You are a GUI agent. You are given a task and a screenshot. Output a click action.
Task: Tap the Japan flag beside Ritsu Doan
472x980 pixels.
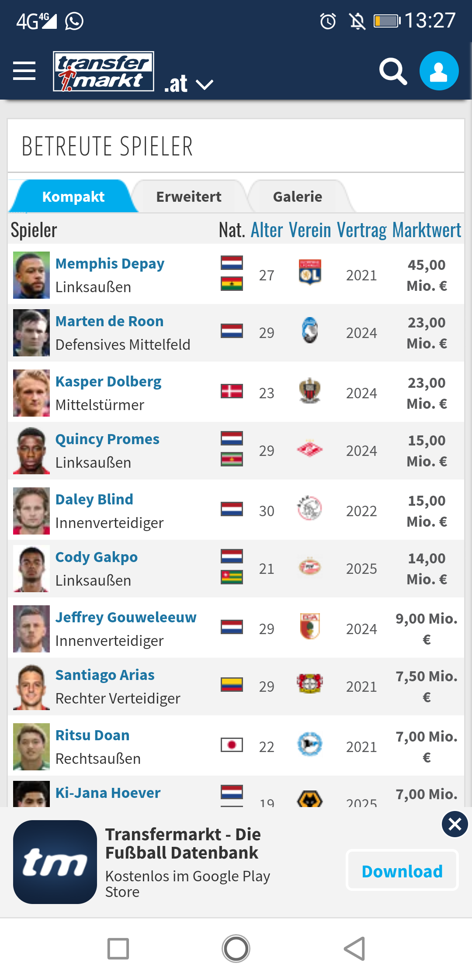(x=232, y=745)
